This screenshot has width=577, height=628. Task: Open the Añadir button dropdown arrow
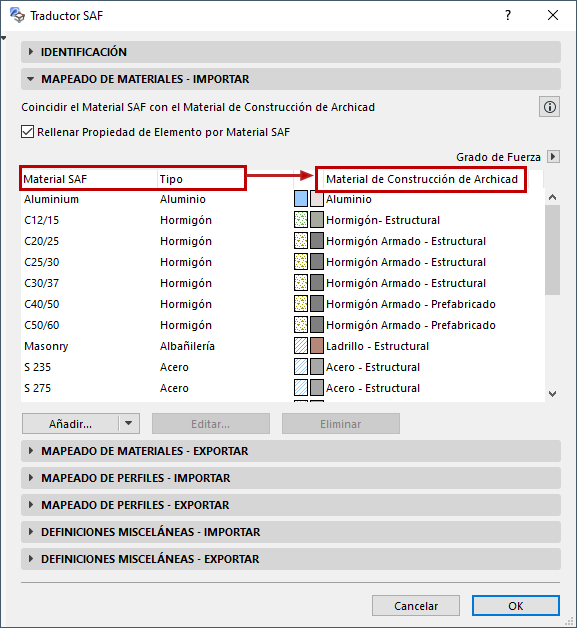pyautogui.click(x=129, y=423)
